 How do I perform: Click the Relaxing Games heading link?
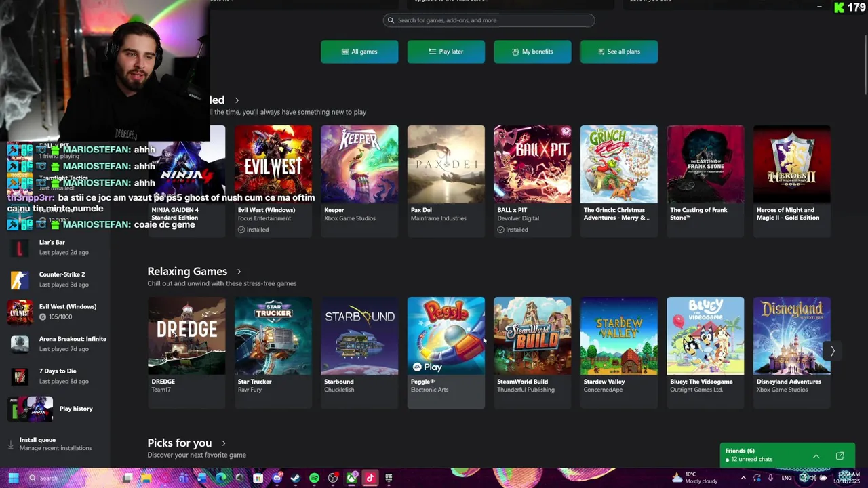187,271
